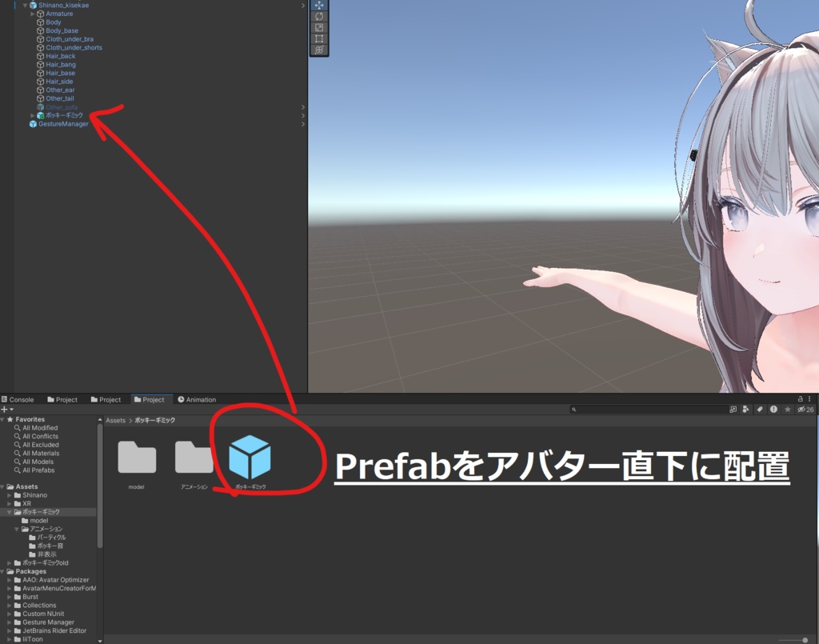Screen dimensions: 819x644
Task: Click the folder icon beside Burst package
Action: pos(18,597)
